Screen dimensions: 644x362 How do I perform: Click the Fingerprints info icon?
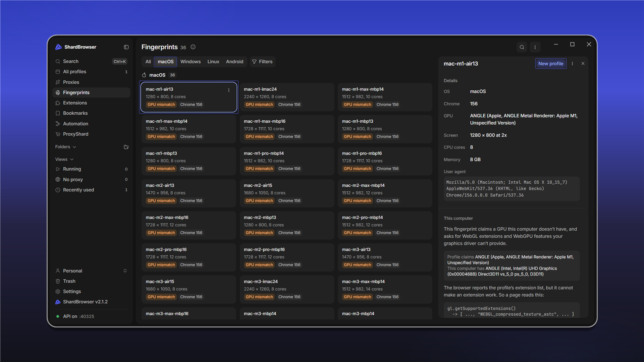pos(193,47)
